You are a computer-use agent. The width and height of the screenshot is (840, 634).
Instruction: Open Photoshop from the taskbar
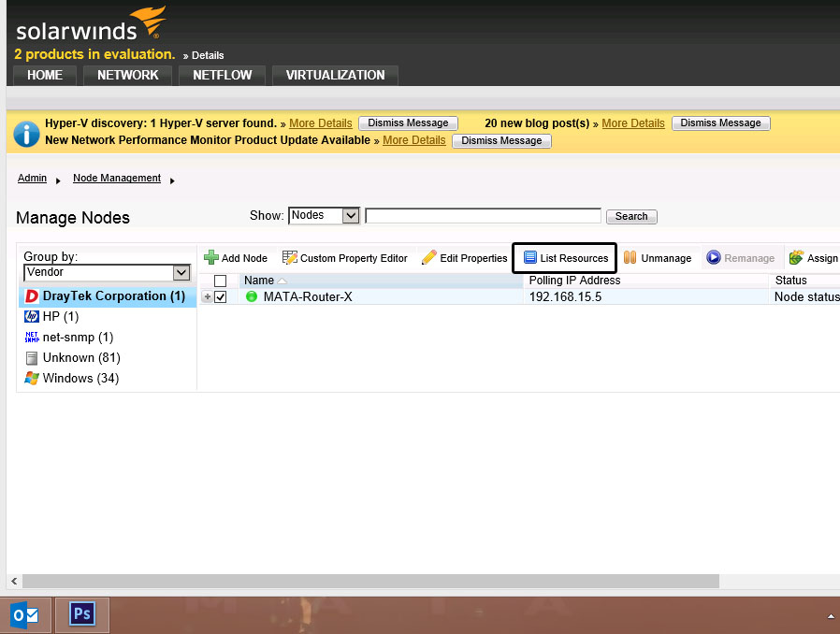pyautogui.click(x=82, y=614)
